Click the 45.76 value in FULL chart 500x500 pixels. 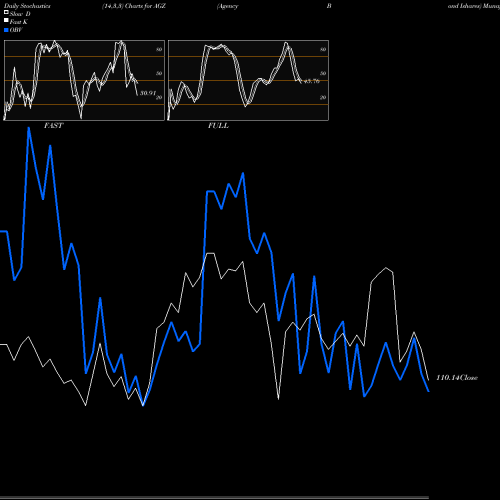click(312, 81)
